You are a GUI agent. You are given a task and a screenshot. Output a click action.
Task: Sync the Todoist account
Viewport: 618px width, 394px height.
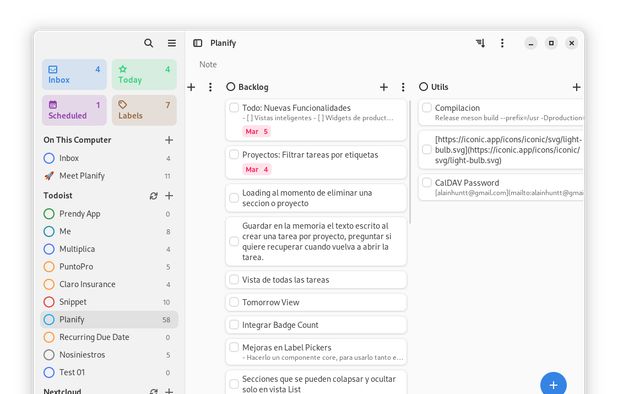click(x=154, y=195)
